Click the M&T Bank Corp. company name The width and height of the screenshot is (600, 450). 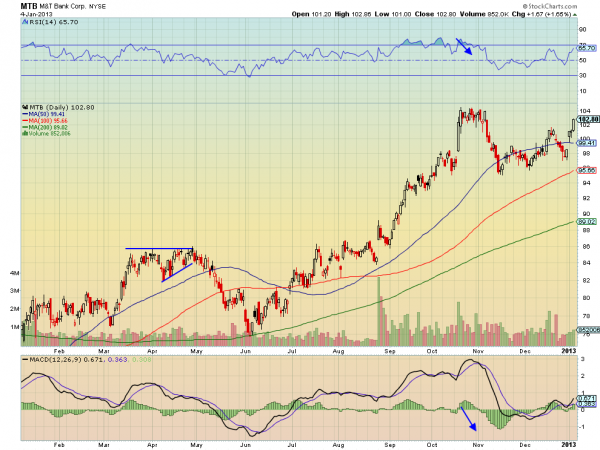click(63, 7)
